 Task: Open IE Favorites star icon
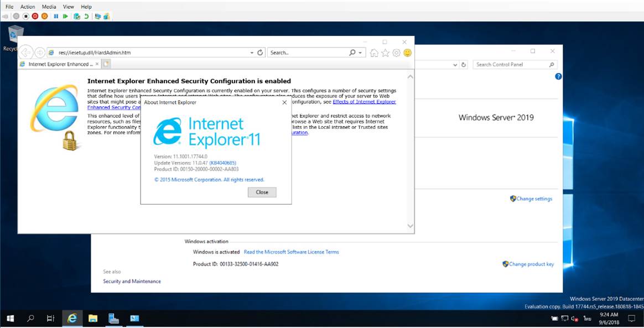tap(385, 53)
